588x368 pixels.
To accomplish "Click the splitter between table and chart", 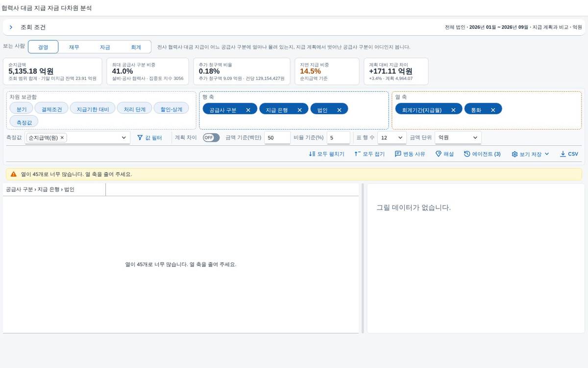I will tap(363, 259).
